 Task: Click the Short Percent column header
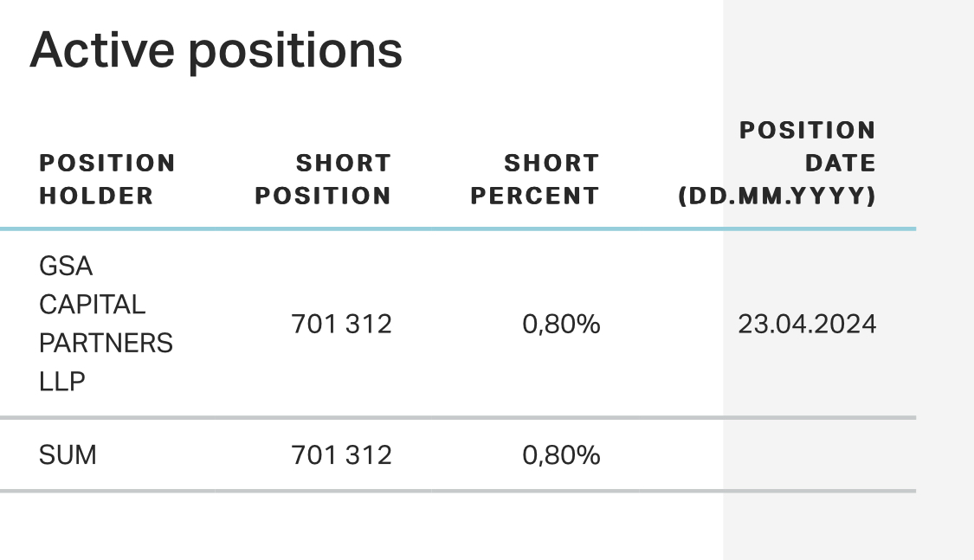pos(535,179)
